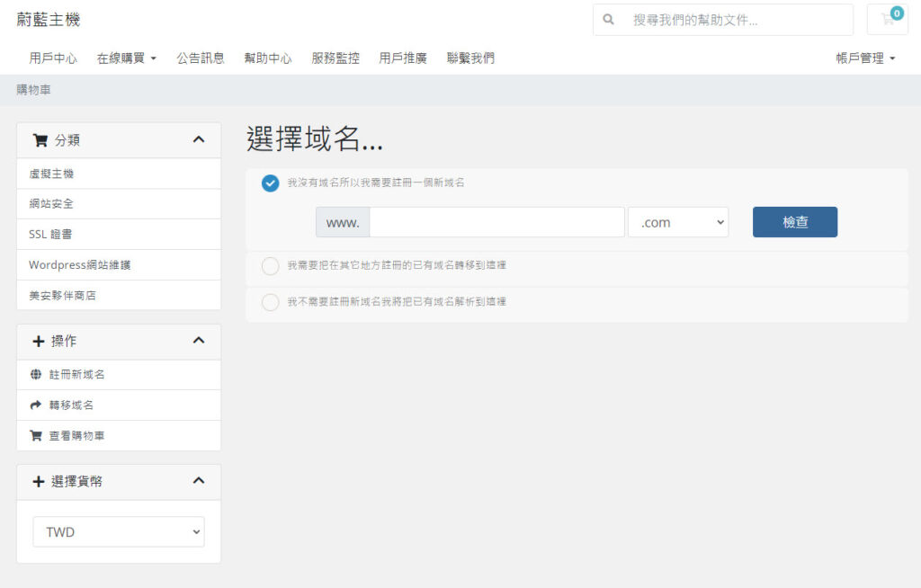Select the transfer existing domain radio option
Image resolution: width=921 pixels, height=588 pixels.
270,266
